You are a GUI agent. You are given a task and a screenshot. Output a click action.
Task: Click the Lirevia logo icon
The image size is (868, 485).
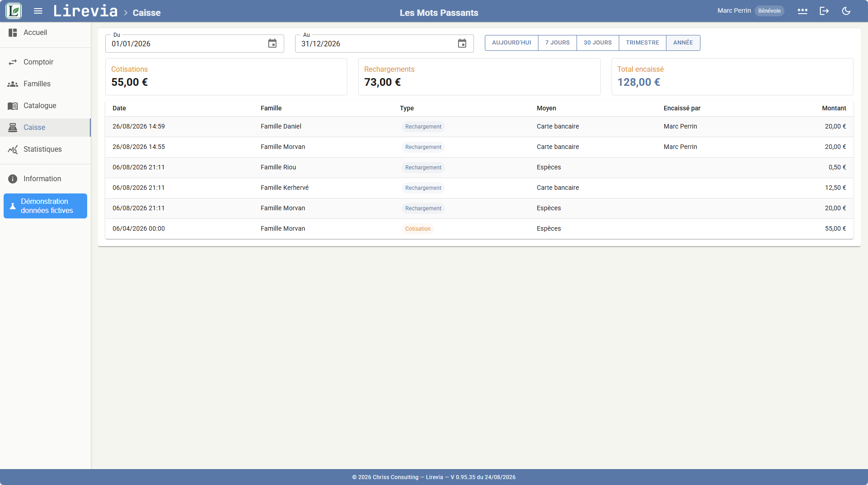pyautogui.click(x=14, y=11)
